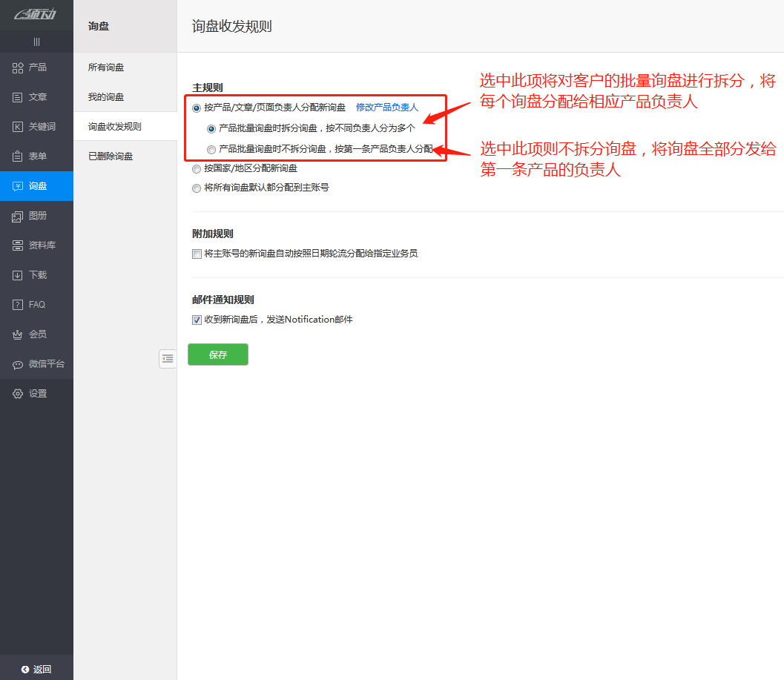Disable the Notification 邮件 checkbox

(197, 320)
